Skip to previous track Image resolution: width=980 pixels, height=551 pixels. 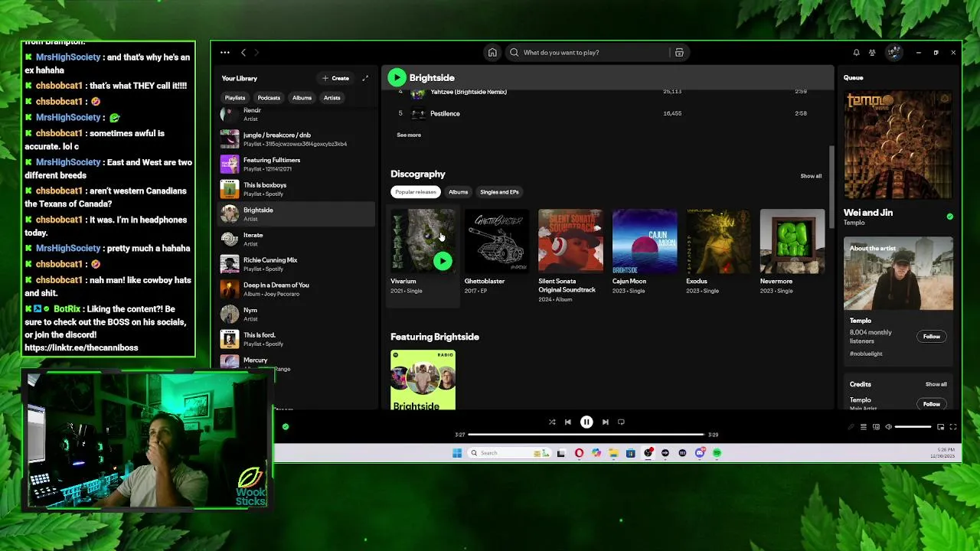(x=567, y=422)
